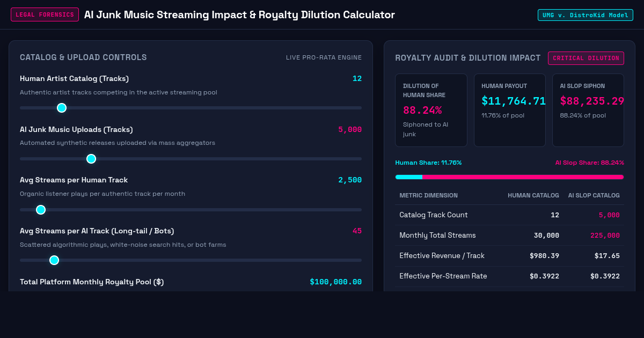The width and height of the screenshot is (644, 338).
Task: Select the Human Payout card
Action: click(510, 110)
